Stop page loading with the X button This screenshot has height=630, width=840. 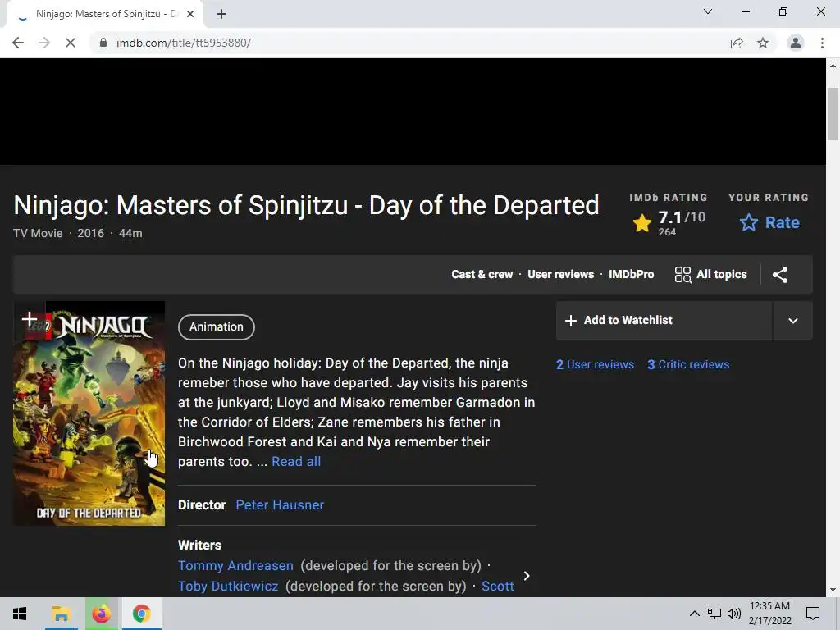tap(71, 43)
